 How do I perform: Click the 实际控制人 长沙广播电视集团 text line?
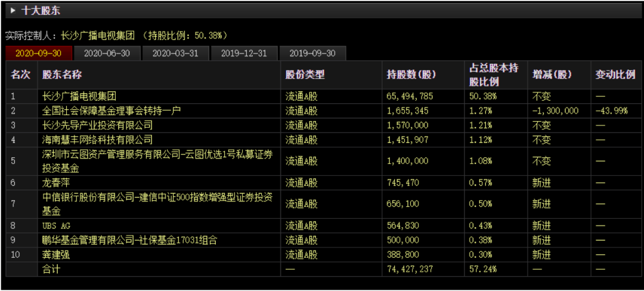[x=116, y=35]
